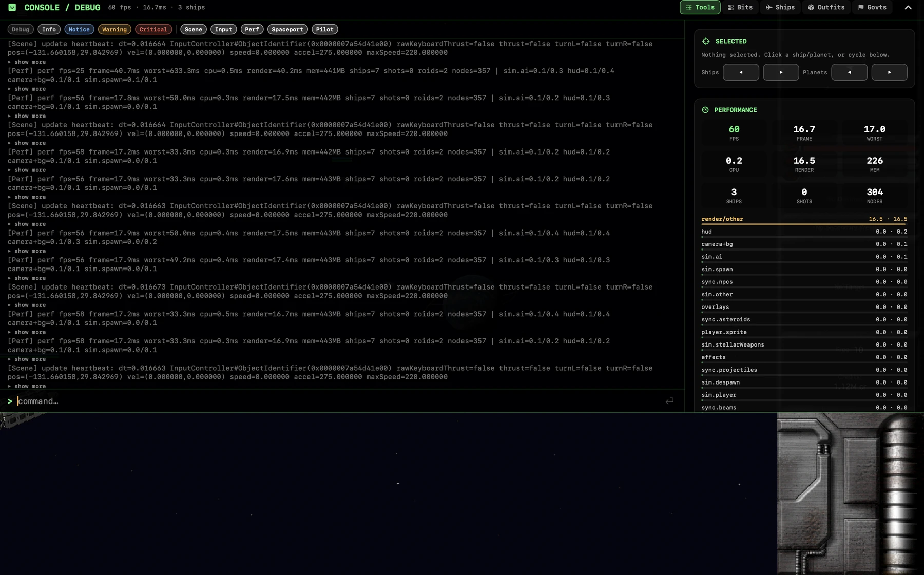Click the enter/submit icon in command bar
The width and height of the screenshot is (924, 575).
(x=669, y=401)
